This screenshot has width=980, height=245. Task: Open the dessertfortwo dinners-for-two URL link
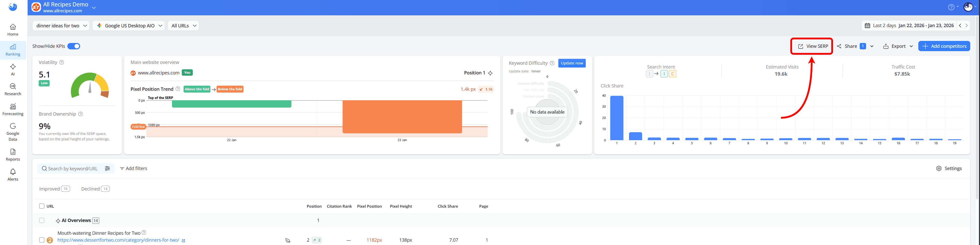tap(118, 240)
